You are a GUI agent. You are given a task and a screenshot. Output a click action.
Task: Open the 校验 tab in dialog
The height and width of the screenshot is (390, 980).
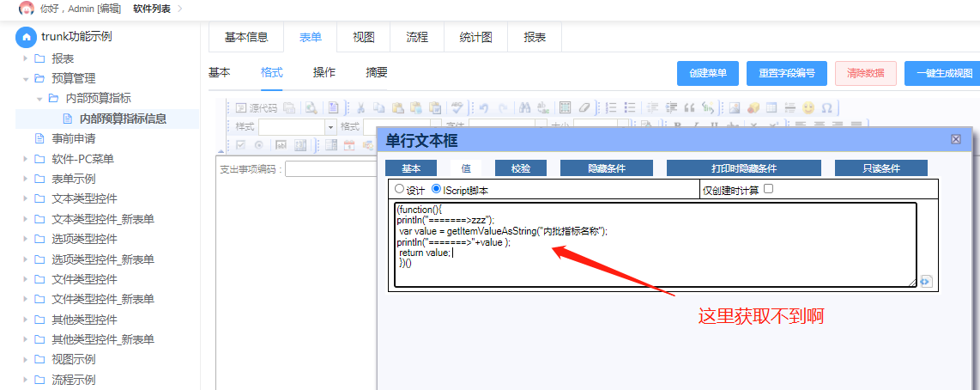pos(521,168)
